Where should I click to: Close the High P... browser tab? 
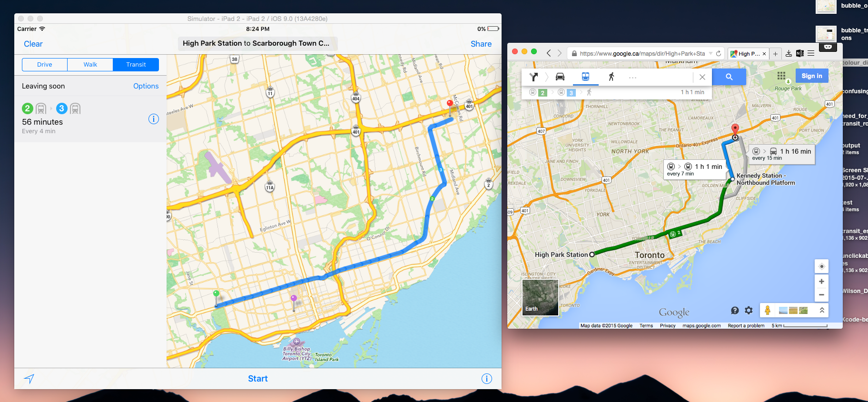click(x=764, y=54)
